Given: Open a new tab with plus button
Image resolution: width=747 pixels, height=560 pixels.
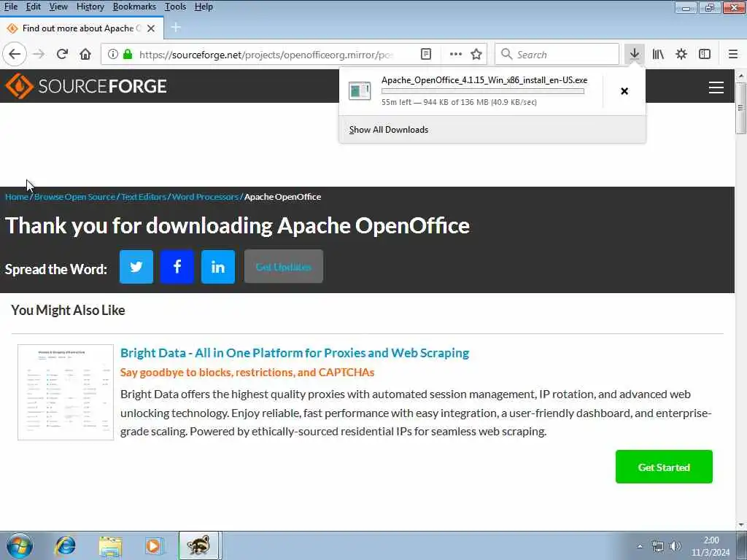Looking at the screenshot, I should tap(176, 28).
